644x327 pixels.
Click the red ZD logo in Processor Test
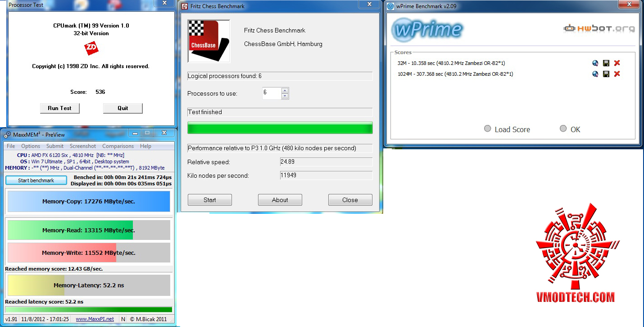91,48
